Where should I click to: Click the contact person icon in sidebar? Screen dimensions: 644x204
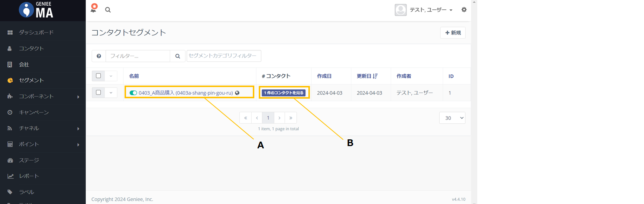point(10,49)
